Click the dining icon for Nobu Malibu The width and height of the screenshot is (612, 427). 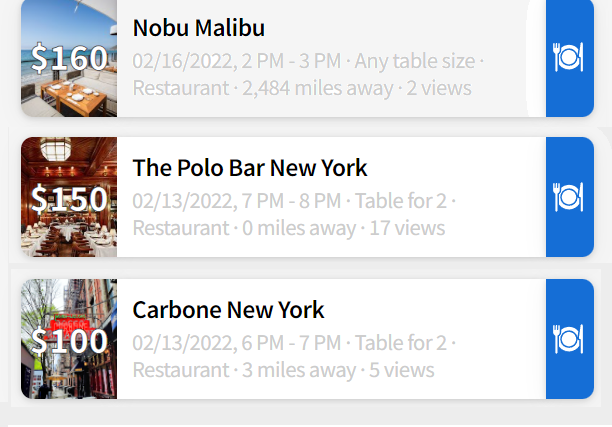[569, 58]
